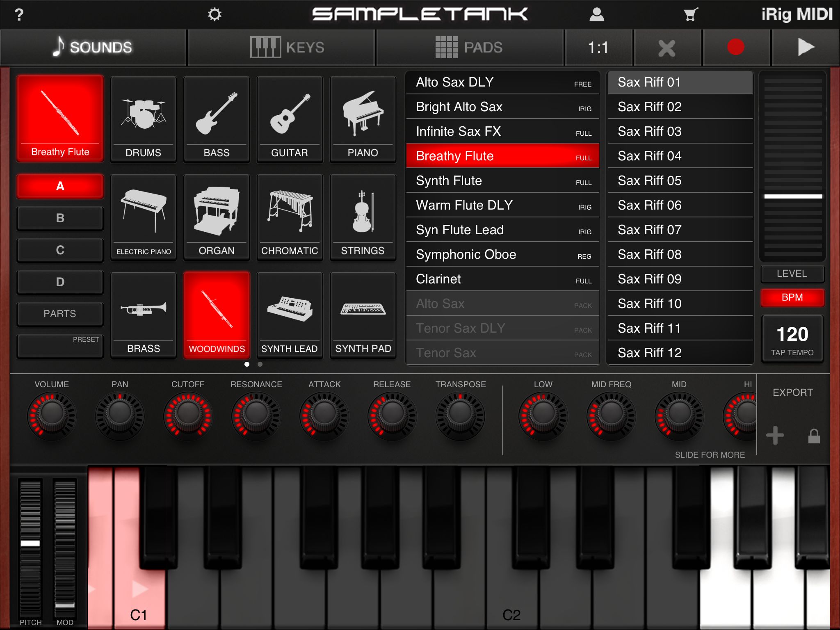Open the Bass instrument category
The width and height of the screenshot is (840, 630).
click(x=216, y=119)
